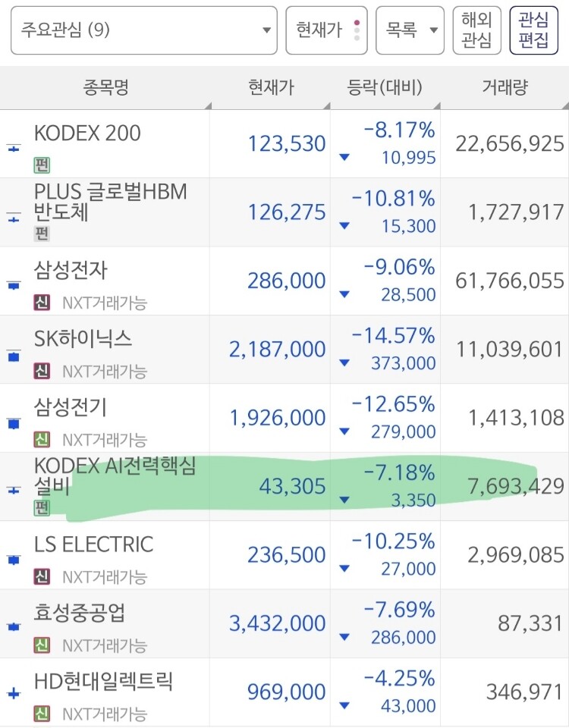Click the candlestick icon beside 삼성전자
Viewport: 569px width, 728px height.
point(14,285)
